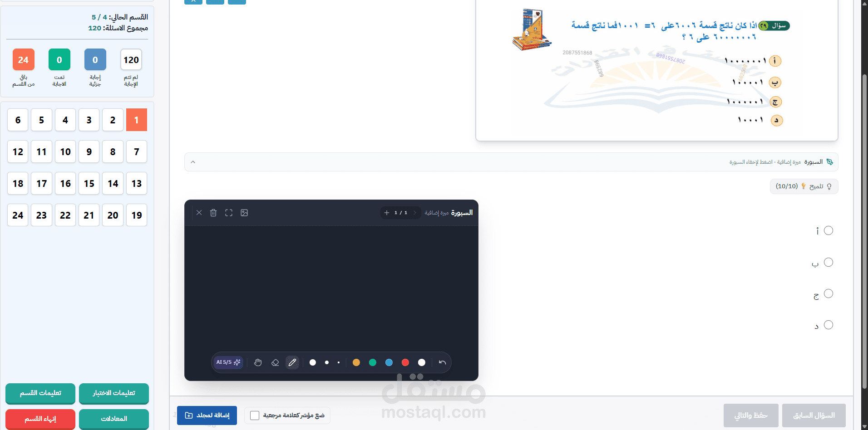Click the question image answer د circle

point(777,120)
